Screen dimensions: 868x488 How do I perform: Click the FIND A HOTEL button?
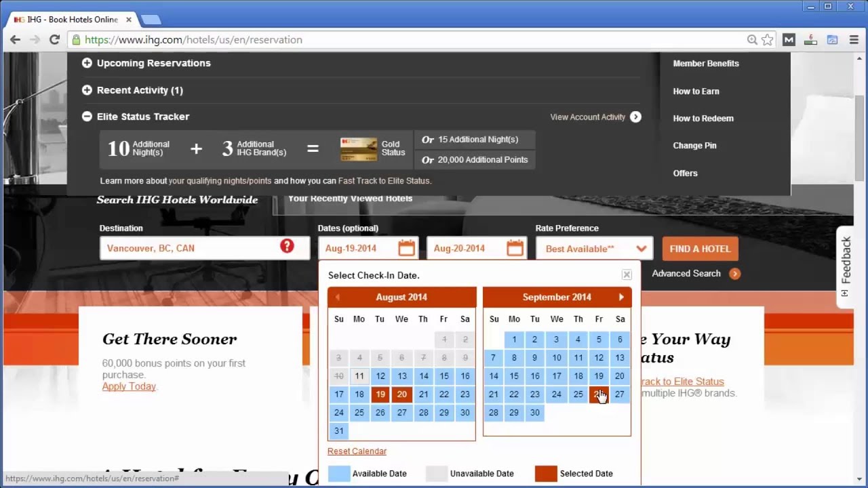tap(701, 249)
